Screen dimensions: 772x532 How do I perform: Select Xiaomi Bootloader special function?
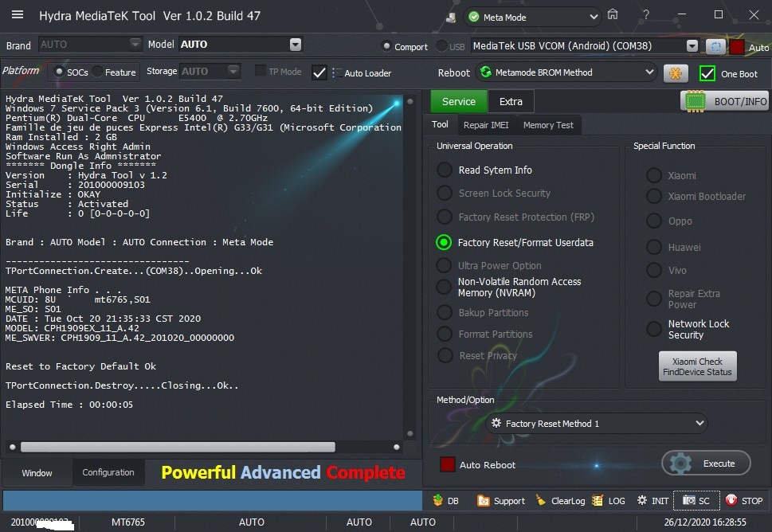tap(654, 196)
